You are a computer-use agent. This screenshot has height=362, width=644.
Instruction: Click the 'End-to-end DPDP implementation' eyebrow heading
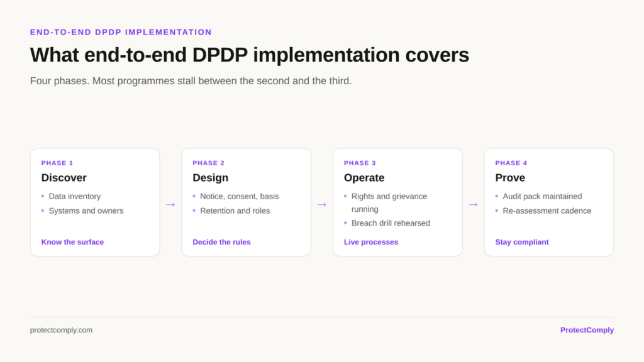(121, 32)
